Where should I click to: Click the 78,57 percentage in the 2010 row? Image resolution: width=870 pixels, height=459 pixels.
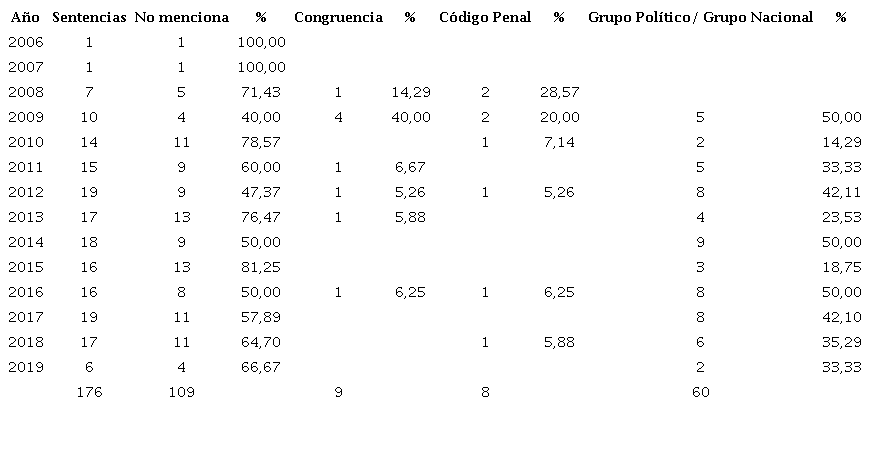point(261,142)
